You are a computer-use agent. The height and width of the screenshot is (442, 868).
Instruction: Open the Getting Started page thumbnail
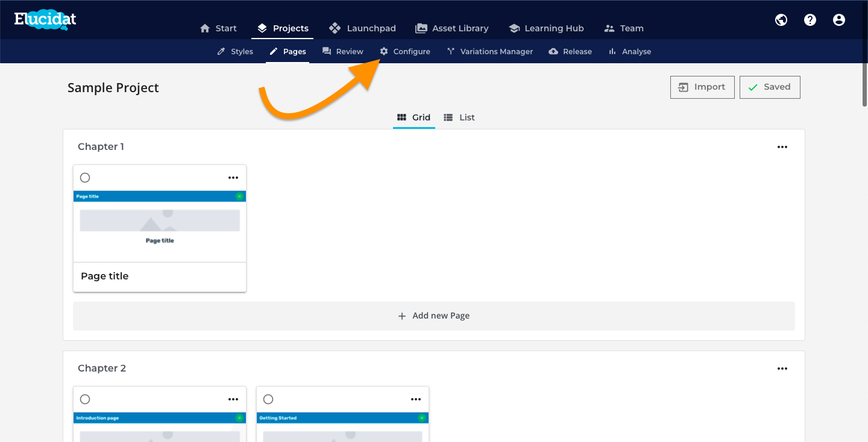(x=342, y=427)
